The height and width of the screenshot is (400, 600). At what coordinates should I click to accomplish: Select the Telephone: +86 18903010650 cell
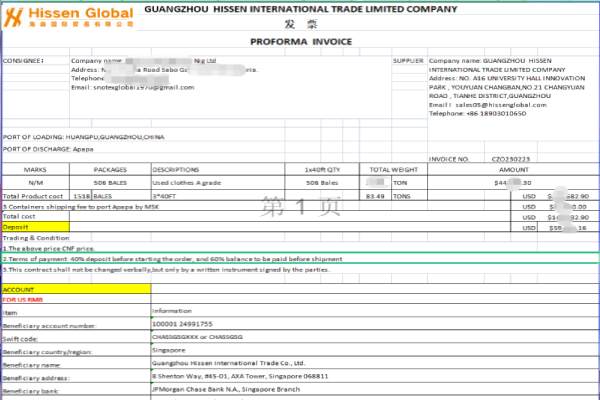[x=477, y=114]
